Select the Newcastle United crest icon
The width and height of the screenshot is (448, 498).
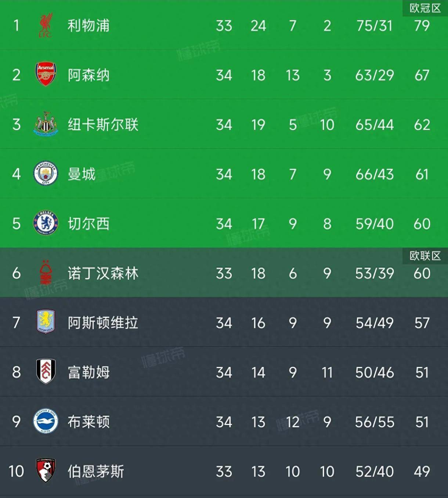[46, 124]
